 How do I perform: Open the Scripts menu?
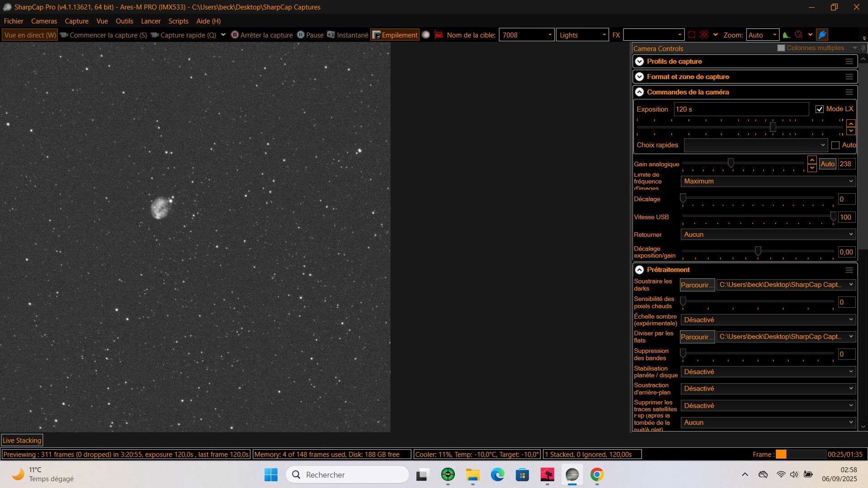[178, 21]
